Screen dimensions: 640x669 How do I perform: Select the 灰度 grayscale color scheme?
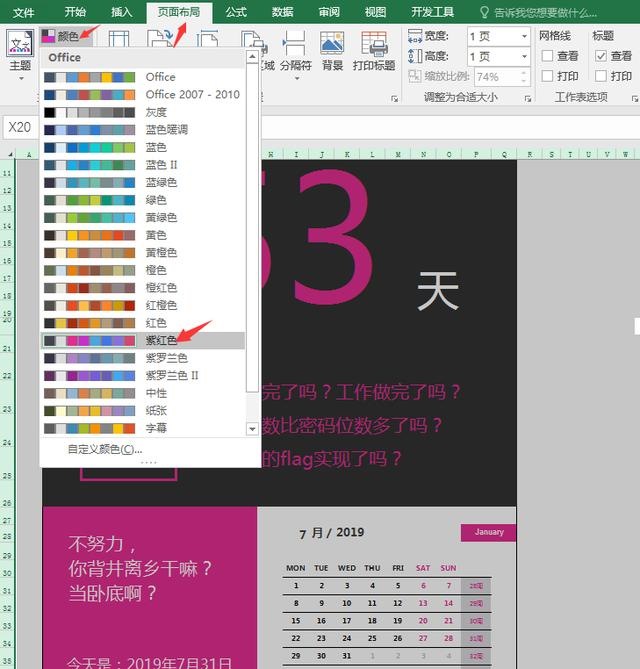pyautogui.click(x=143, y=112)
